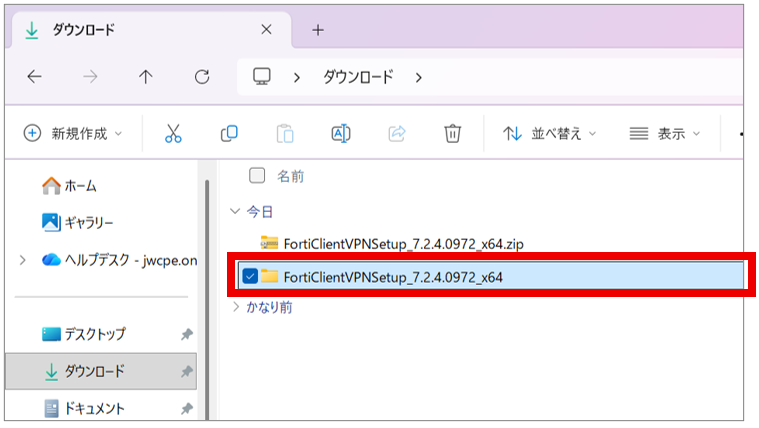Image resolution: width=759 pixels, height=428 pixels.
Task: Open the 新規作成 dropdown
Action: click(x=73, y=133)
